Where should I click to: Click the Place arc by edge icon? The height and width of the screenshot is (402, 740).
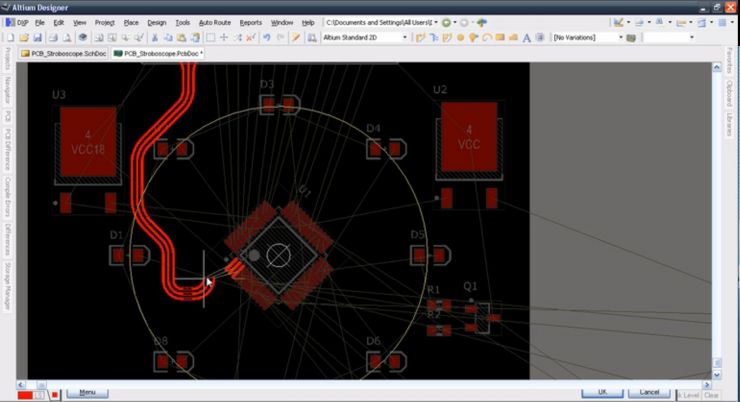tap(487, 37)
